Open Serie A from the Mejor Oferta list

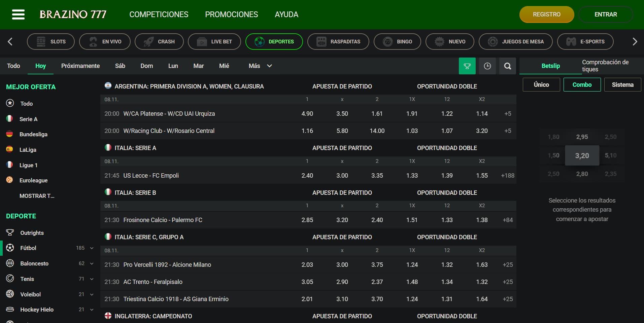coord(29,119)
